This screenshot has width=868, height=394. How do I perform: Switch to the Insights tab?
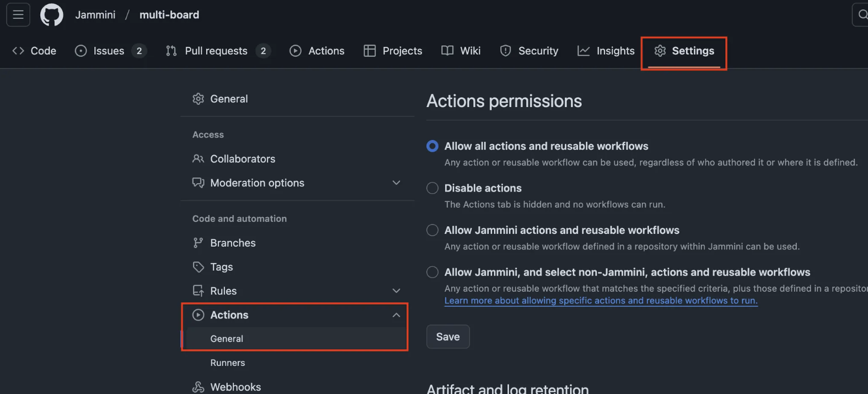click(x=606, y=51)
